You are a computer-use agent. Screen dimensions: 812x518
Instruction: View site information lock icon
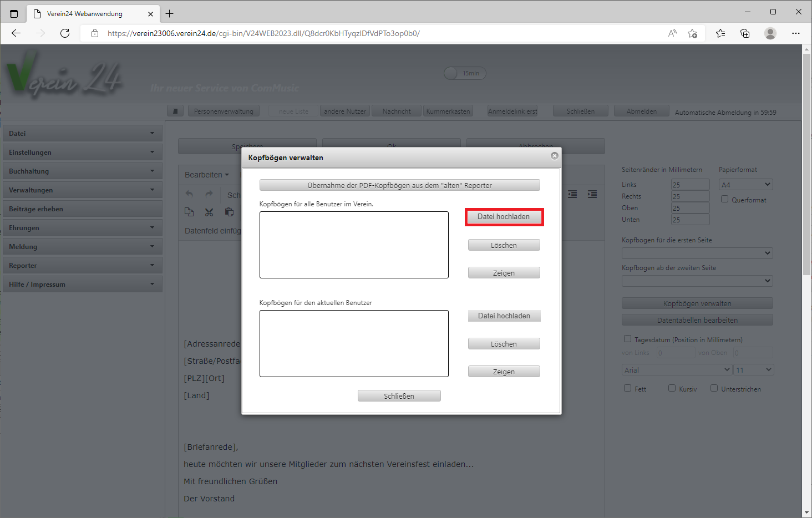click(x=95, y=33)
